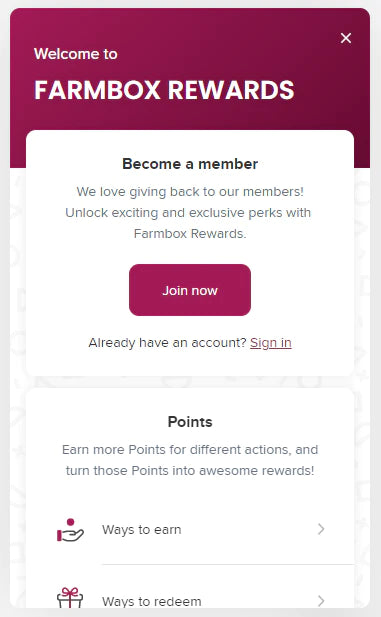Select the Ways to earn label

(142, 530)
